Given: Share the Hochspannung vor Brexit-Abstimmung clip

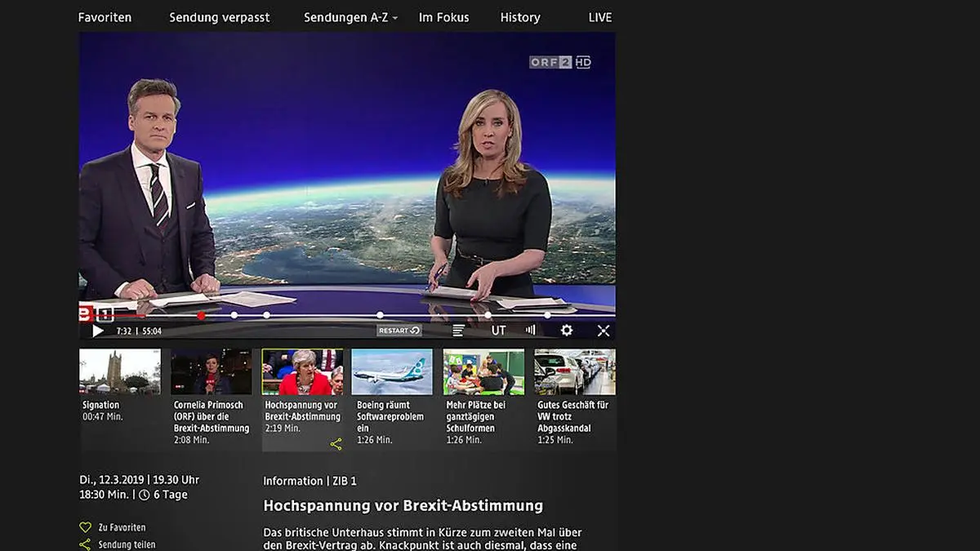Looking at the screenshot, I should pos(336,444).
